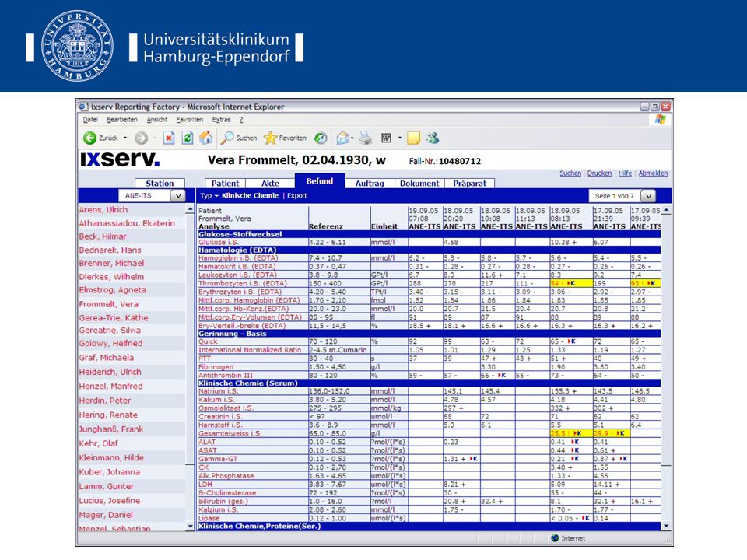Open analysis Thrombozyten i.B. (EDTA)

pyautogui.click(x=243, y=283)
